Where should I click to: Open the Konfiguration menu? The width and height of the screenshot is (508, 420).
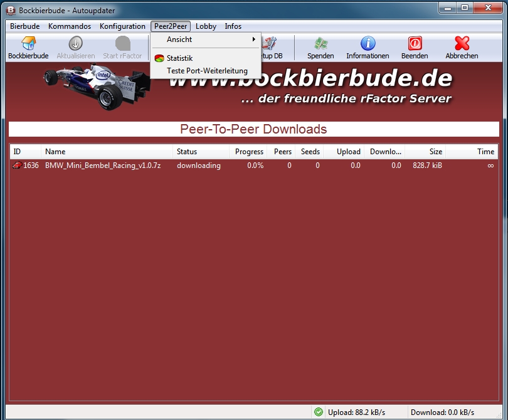(x=122, y=26)
